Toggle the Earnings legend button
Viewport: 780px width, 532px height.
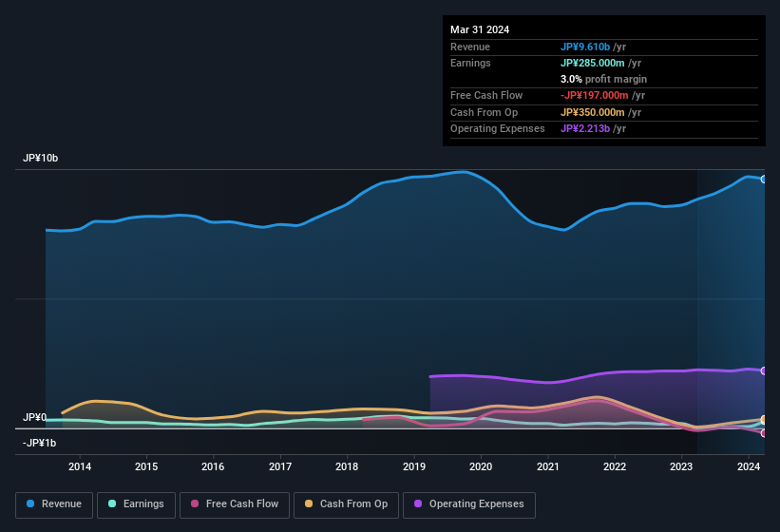coord(136,504)
